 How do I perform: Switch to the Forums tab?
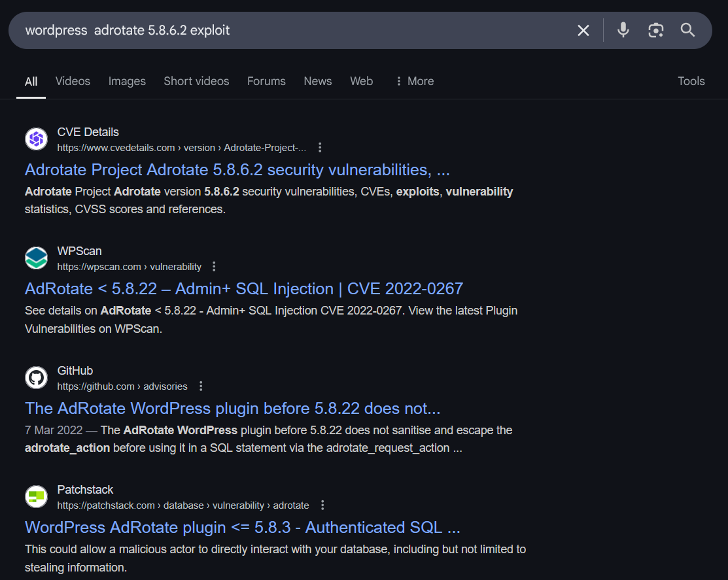pos(266,81)
